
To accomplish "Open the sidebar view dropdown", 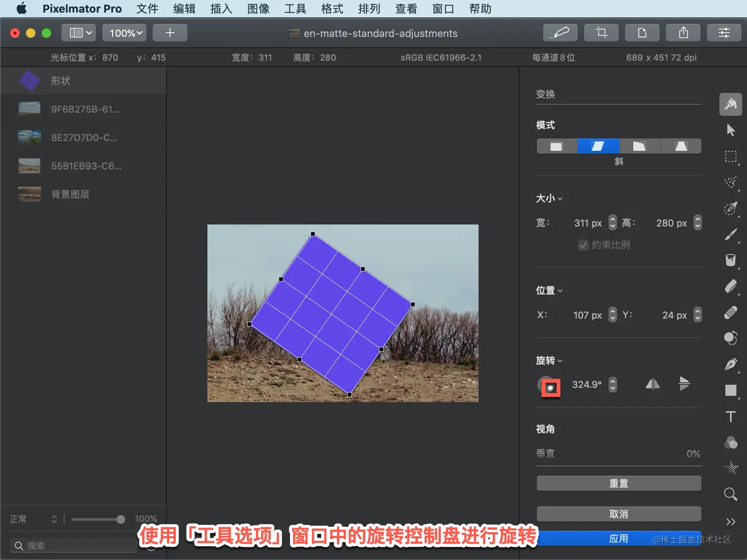I will (79, 33).
